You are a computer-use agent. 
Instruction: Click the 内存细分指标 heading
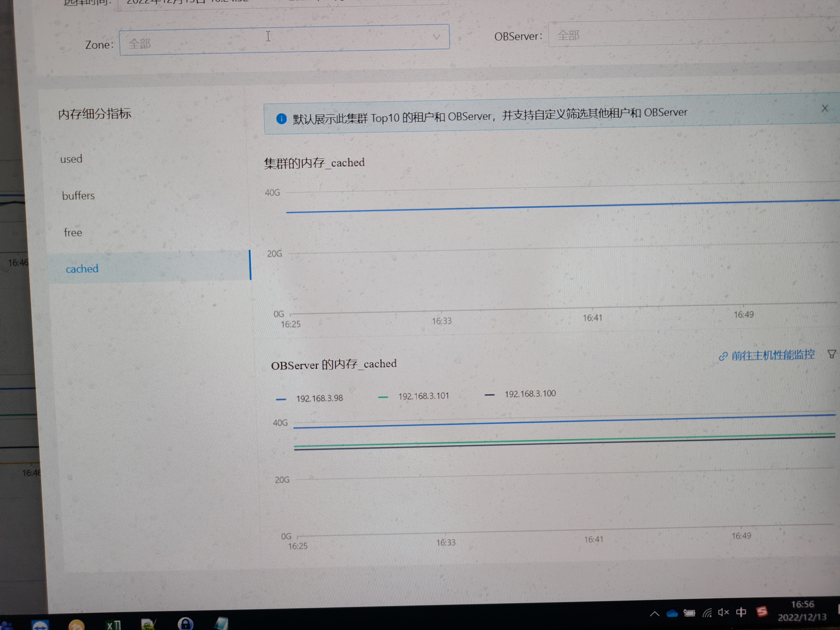click(x=95, y=114)
